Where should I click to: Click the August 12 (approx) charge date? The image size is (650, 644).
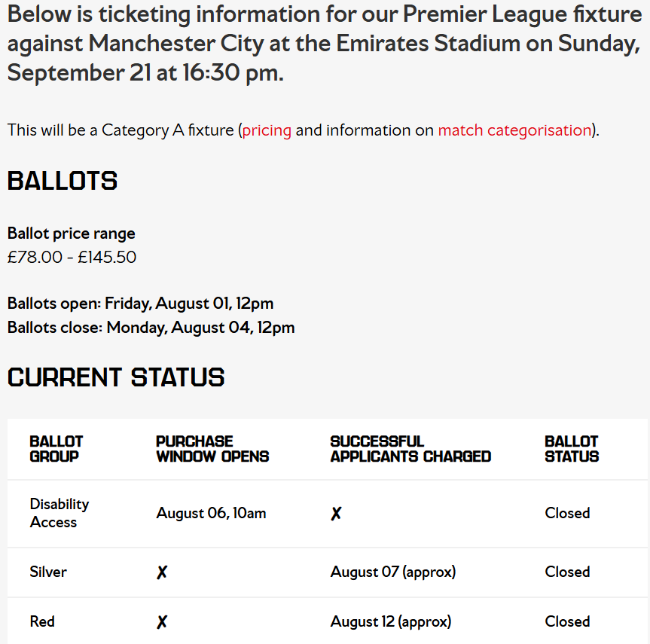click(391, 621)
